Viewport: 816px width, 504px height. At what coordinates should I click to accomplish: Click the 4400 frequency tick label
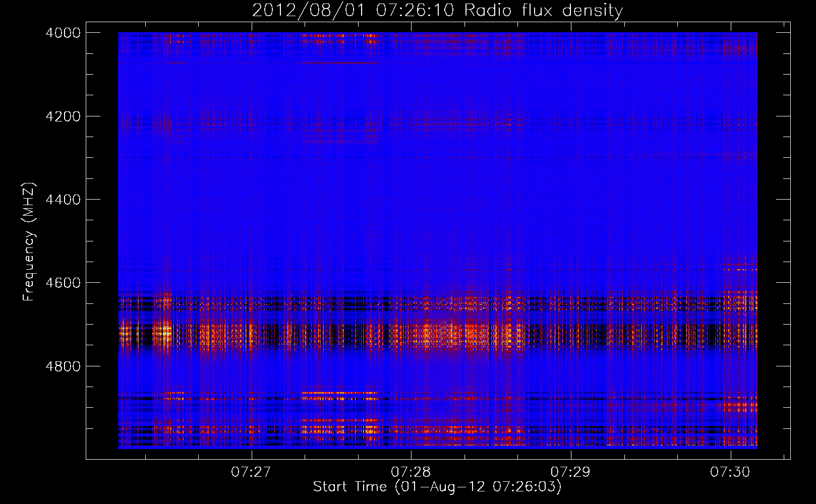(63, 200)
